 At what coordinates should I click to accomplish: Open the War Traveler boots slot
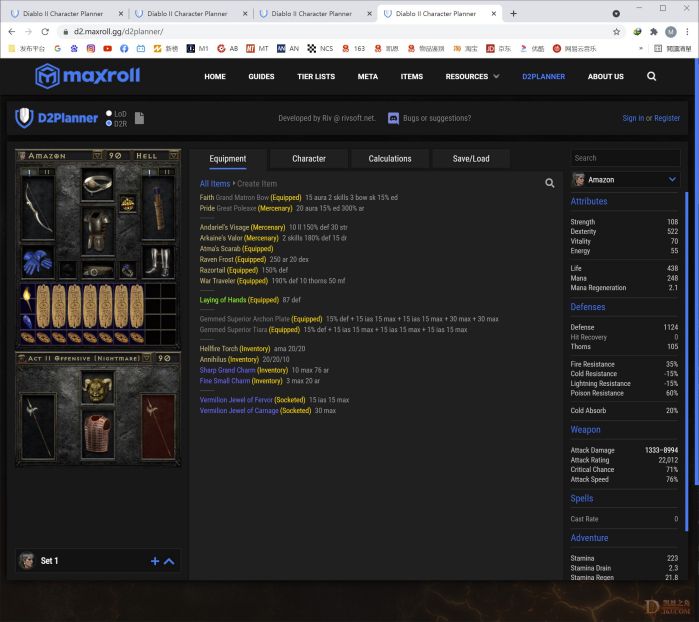pyautogui.click(x=158, y=261)
